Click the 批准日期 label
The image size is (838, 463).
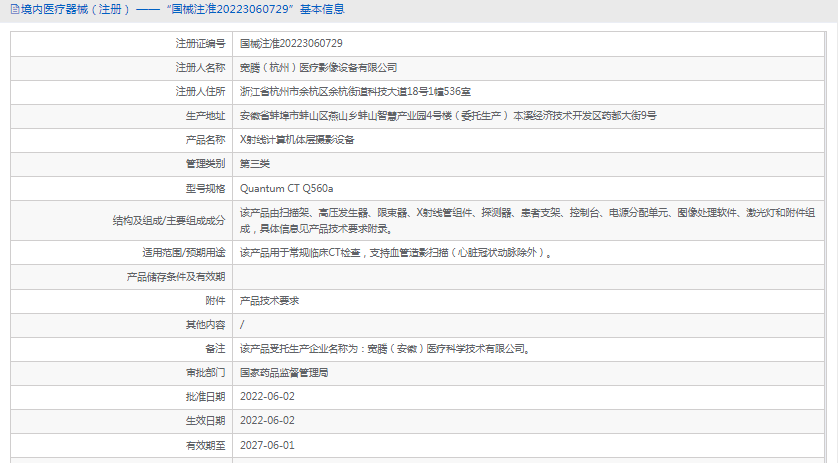click(205, 397)
